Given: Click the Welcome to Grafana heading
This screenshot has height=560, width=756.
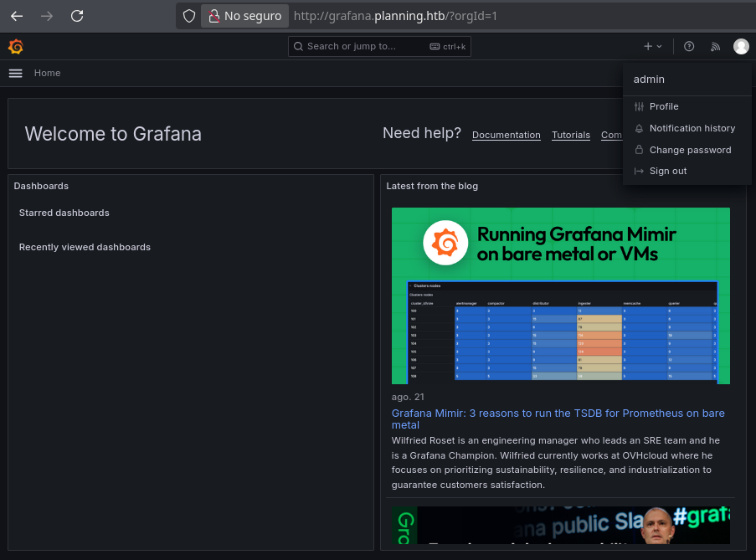Looking at the screenshot, I should pos(113,134).
